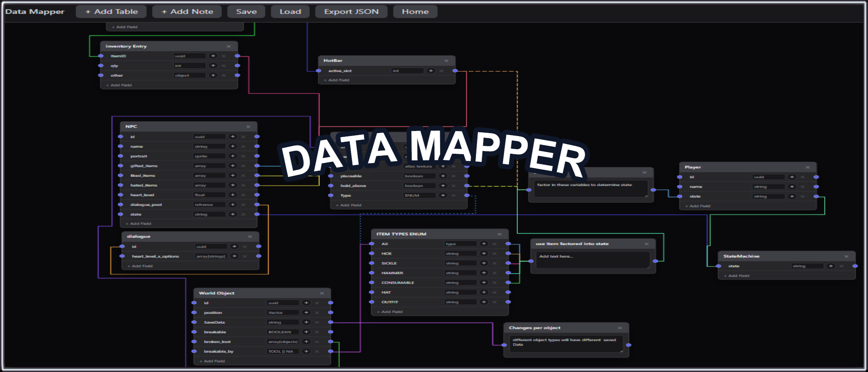This screenshot has height=372, width=868.
Task: Export the map as JSON
Action: click(x=351, y=12)
